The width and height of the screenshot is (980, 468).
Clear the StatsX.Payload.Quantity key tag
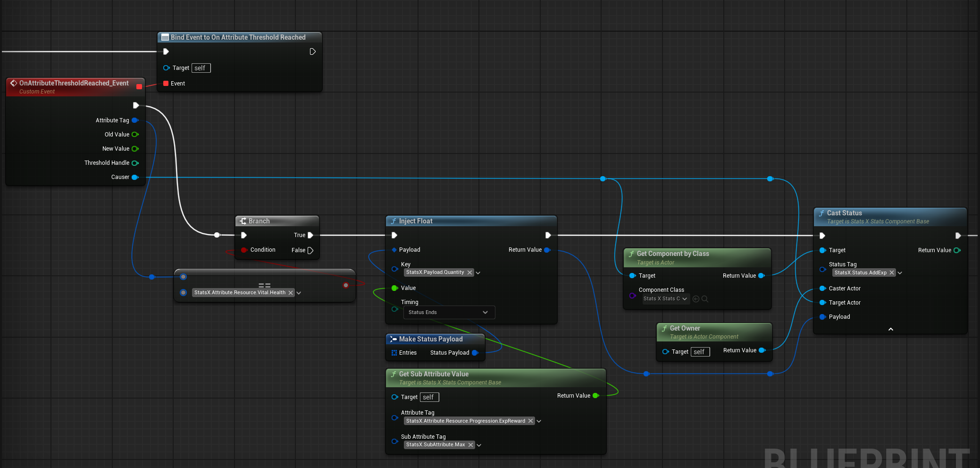click(x=469, y=272)
